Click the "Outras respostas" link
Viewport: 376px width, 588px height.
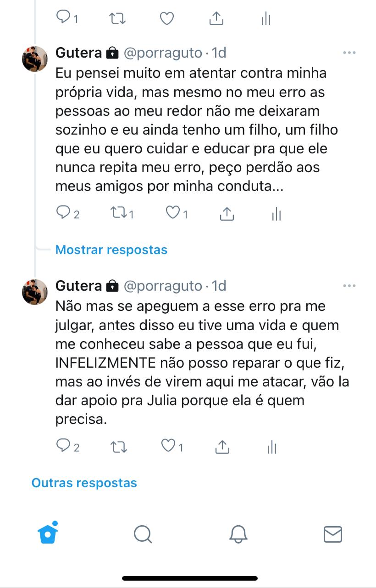[x=84, y=483]
